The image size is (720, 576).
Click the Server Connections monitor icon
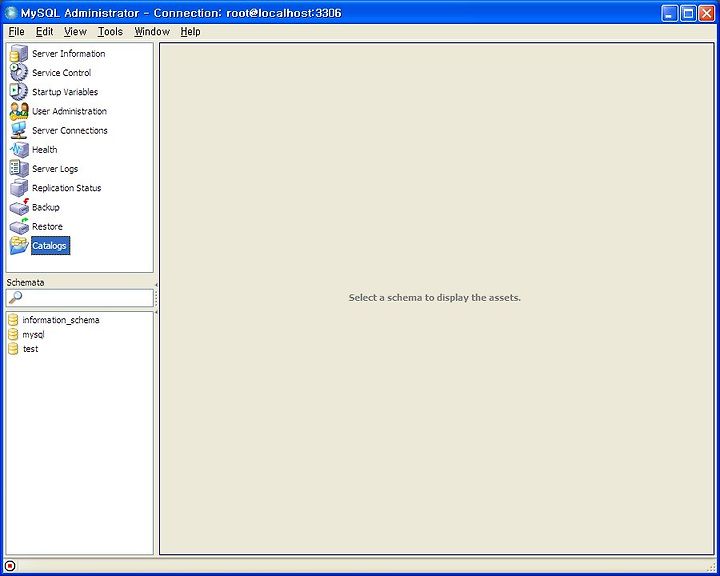(x=19, y=130)
